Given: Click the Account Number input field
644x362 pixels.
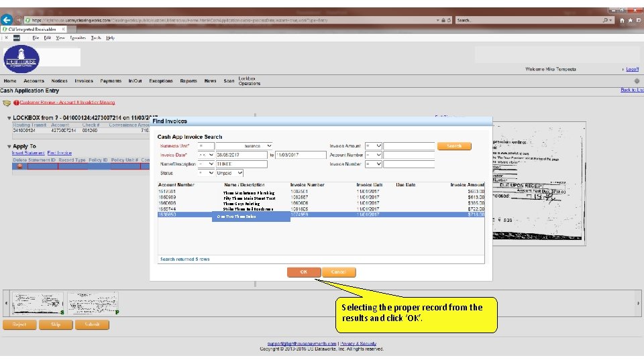Looking at the screenshot, I should click(x=409, y=155).
